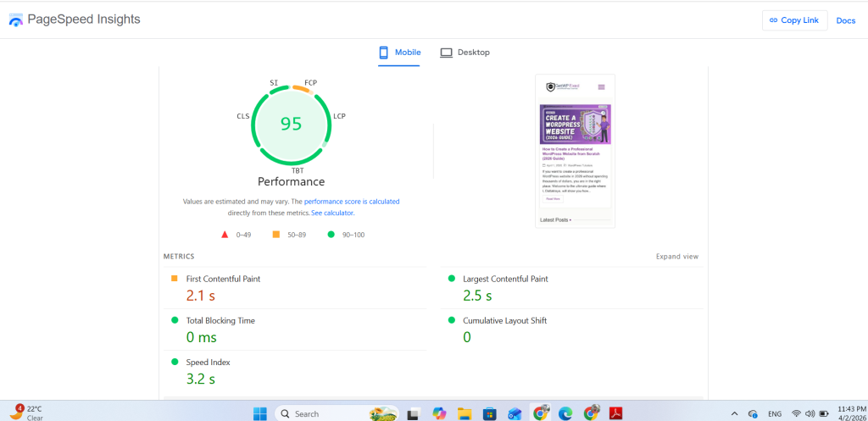Show hidden system tray icons
The image size is (868, 421).
[735, 413]
